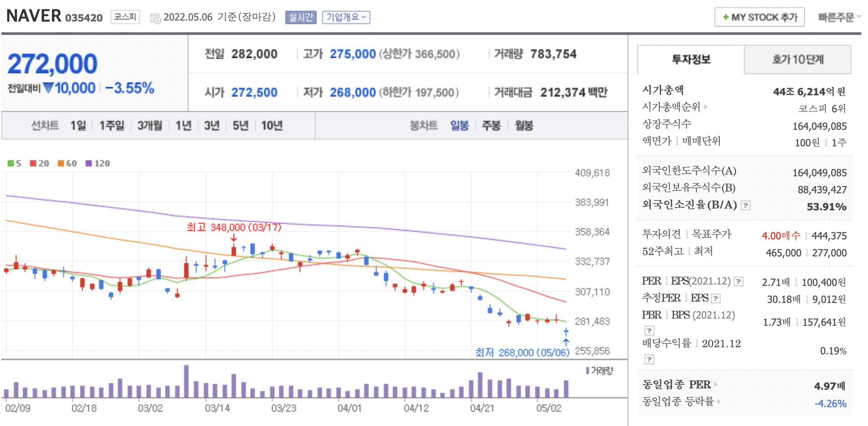Viewport: 868px width, 426px height.
Task: Open help icon under PBR BPS
Action: [649, 331]
